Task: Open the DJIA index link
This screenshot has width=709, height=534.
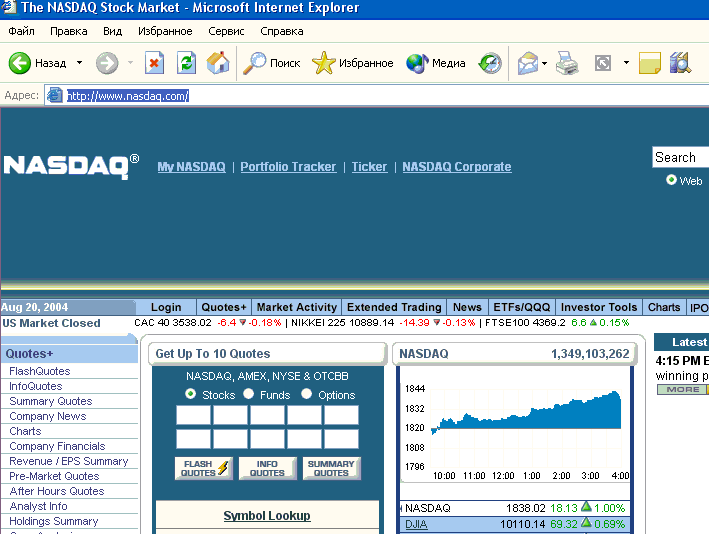Action: pyautogui.click(x=416, y=524)
